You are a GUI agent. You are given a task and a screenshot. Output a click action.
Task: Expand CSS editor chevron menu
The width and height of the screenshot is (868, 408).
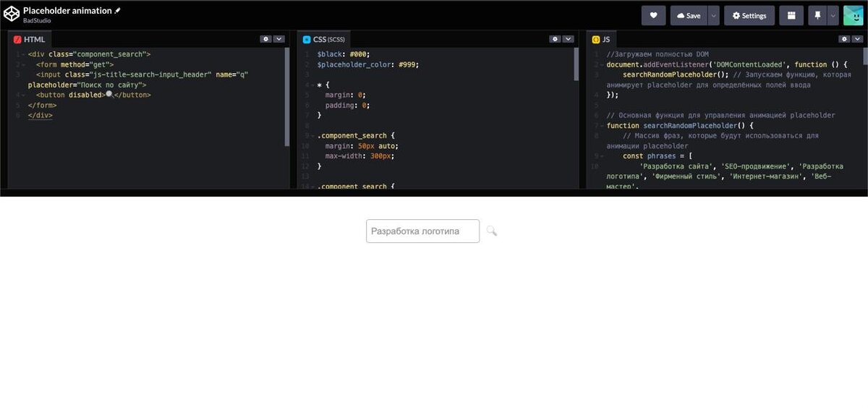click(568, 39)
